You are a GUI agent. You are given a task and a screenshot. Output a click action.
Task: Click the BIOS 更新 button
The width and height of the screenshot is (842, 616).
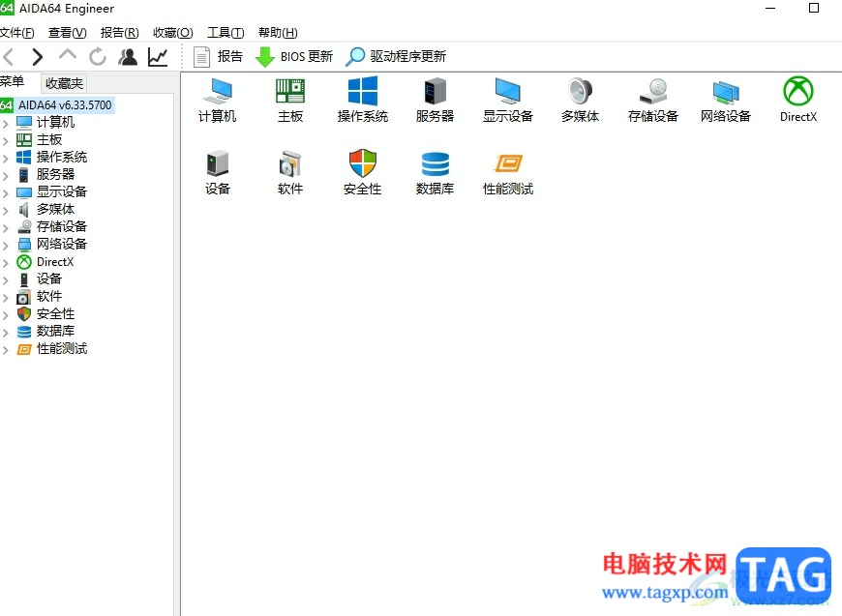[294, 56]
